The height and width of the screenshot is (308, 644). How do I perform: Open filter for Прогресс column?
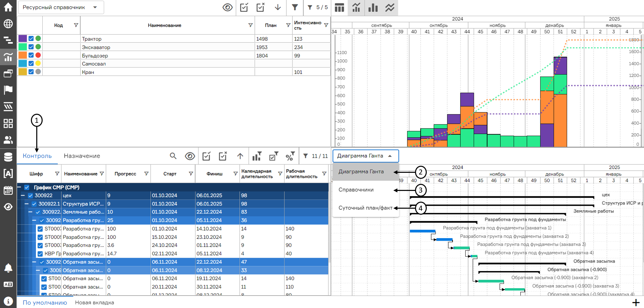[146, 174]
